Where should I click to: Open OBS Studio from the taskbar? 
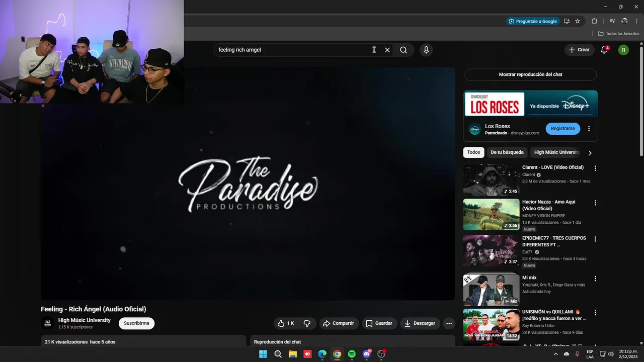(381, 354)
